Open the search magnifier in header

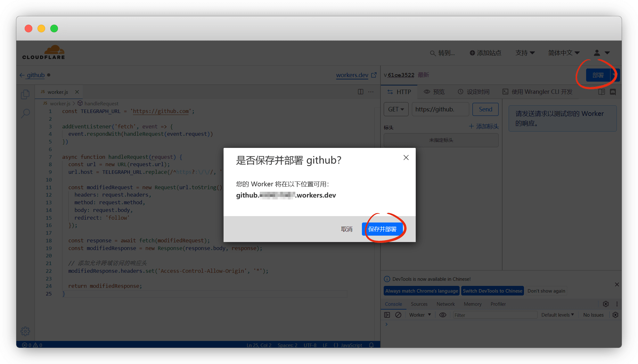433,53
